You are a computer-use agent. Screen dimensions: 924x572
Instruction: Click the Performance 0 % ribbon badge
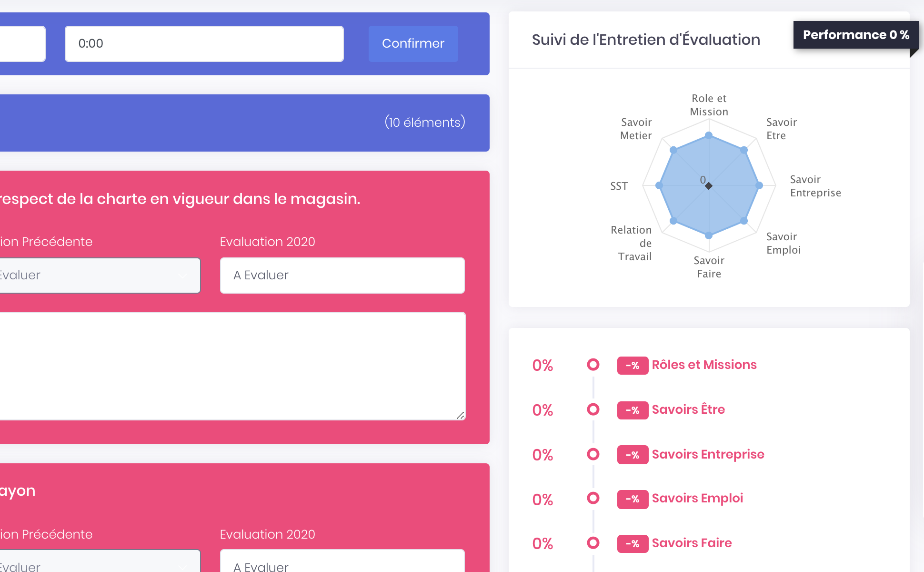856,35
